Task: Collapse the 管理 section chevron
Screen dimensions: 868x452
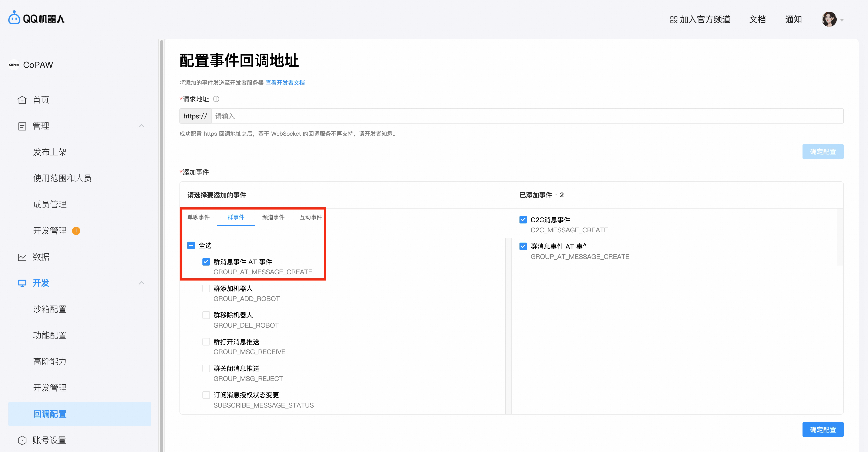Action: coord(142,126)
